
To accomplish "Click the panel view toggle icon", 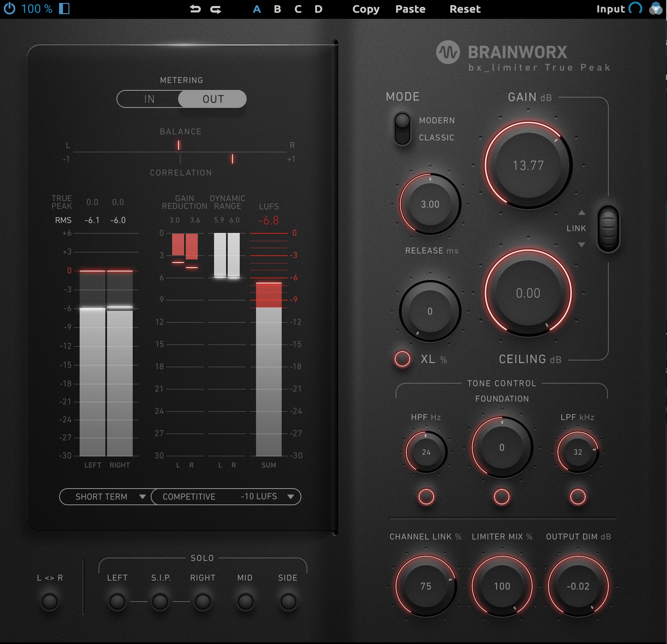I will (64, 9).
